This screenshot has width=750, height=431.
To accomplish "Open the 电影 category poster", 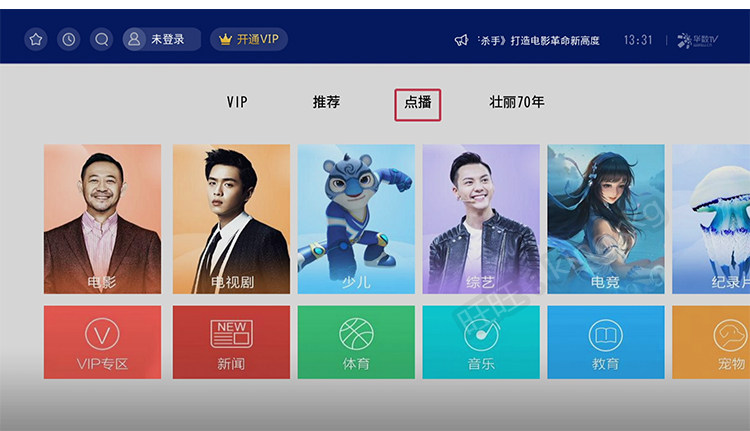I will tap(102, 219).
